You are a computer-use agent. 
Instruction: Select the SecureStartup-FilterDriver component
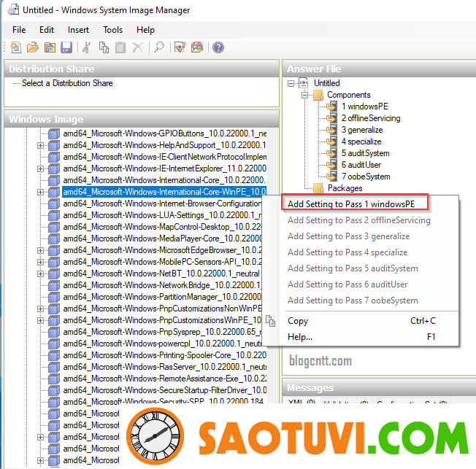[x=164, y=390]
